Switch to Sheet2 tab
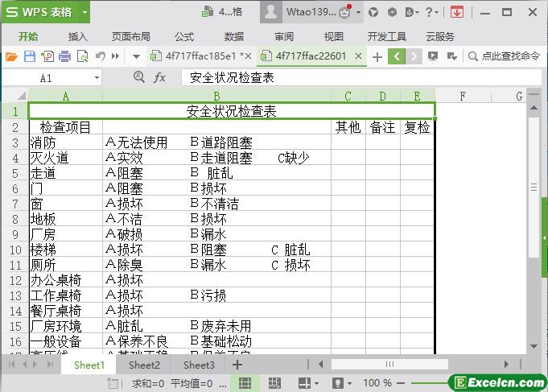The width and height of the screenshot is (548, 392). tap(144, 365)
